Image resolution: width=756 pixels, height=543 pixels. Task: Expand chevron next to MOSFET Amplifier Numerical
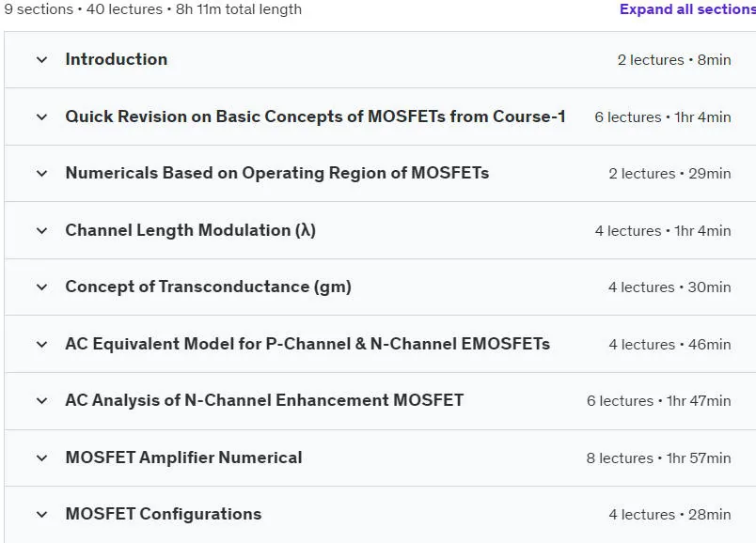pyautogui.click(x=42, y=458)
